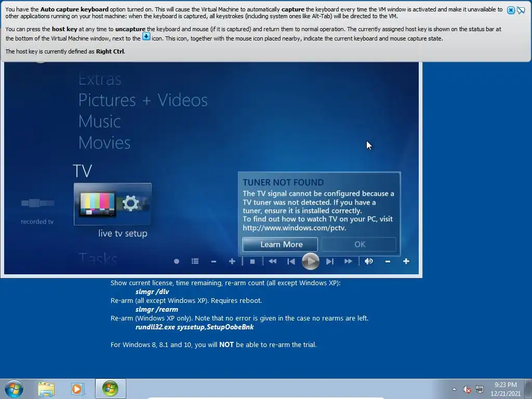Click the channel up plus icon
Screen dimensions: 532x399
coord(232,261)
